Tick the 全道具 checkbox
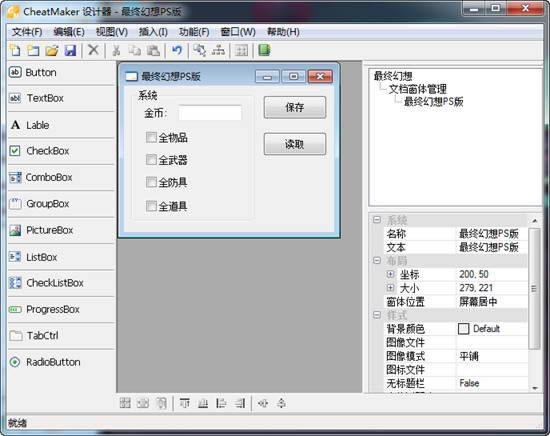Viewport: 550px width, 436px height. coord(151,206)
